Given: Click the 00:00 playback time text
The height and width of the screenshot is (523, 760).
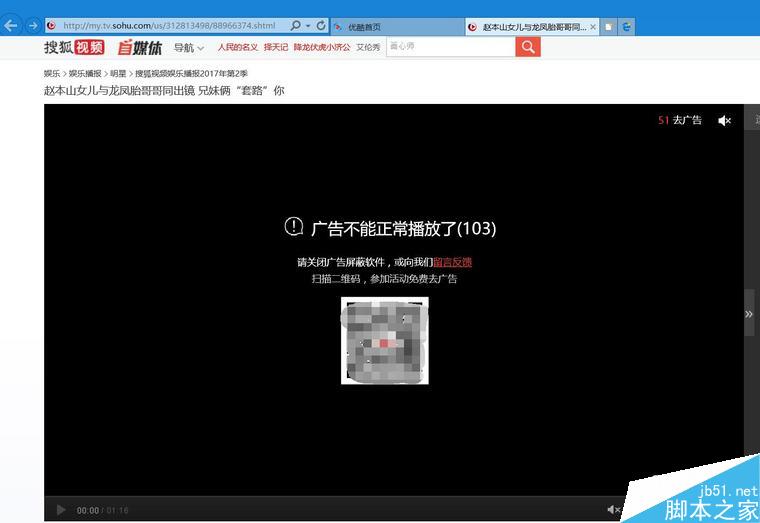Looking at the screenshot, I should pyautogui.click(x=88, y=510).
